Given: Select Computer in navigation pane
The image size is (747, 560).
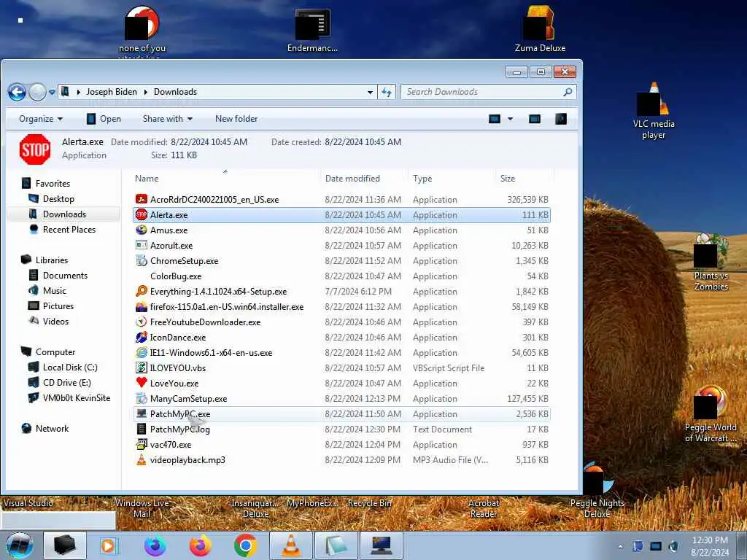Looking at the screenshot, I should pyautogui.click(x=48, y=352).
